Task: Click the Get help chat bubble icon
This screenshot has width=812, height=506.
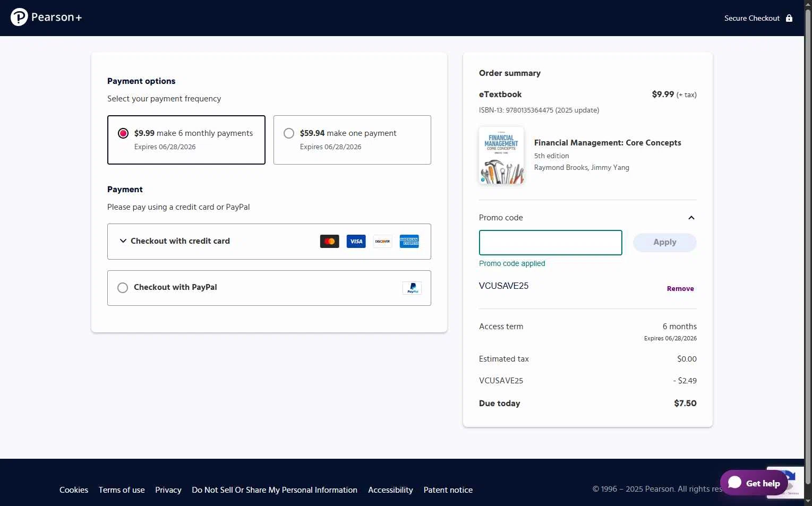Action: point(735,482)
